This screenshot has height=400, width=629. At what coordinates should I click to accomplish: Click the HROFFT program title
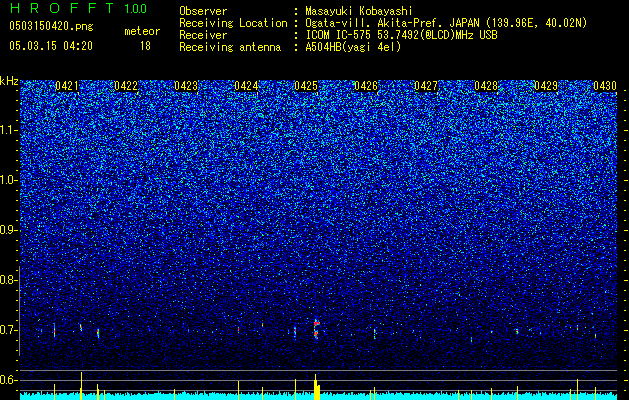pos(63,8)
